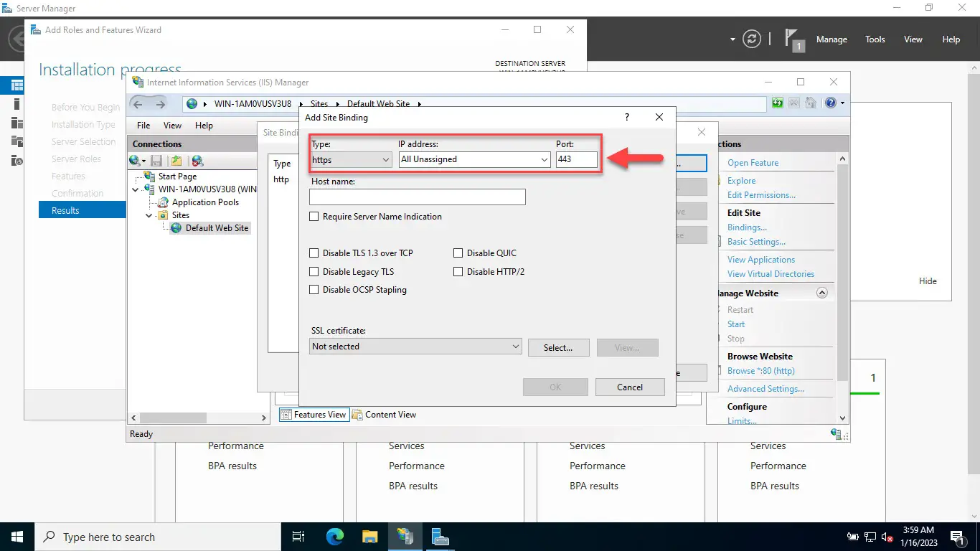Toggle the Disable HTTP/2 checkbox
This screenshot has height=551, width=980.
[458, 272]
